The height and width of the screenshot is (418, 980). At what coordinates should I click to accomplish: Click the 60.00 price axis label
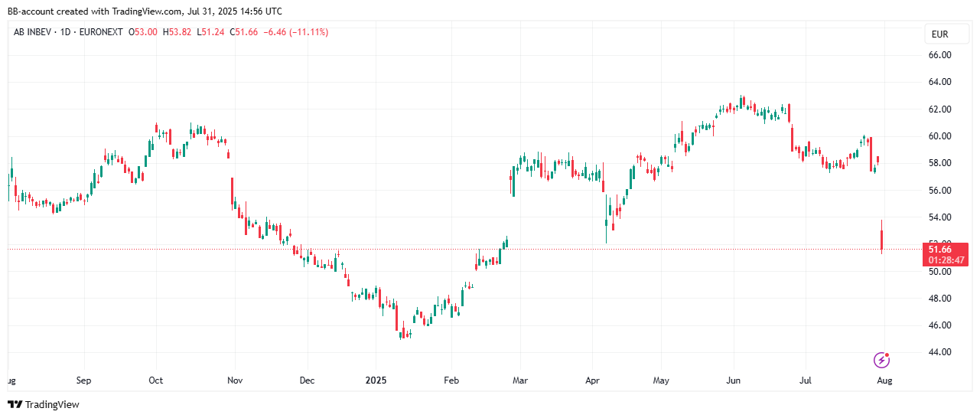(939, 136)
